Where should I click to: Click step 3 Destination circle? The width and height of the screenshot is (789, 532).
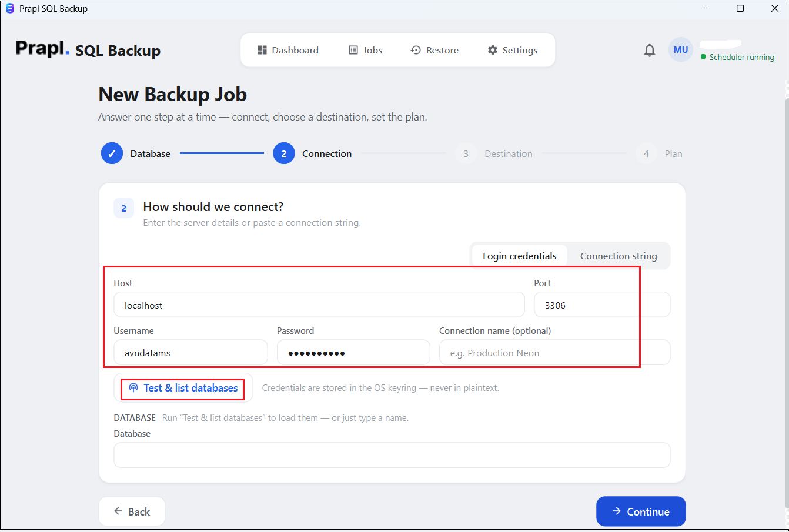tap(466, 153)
